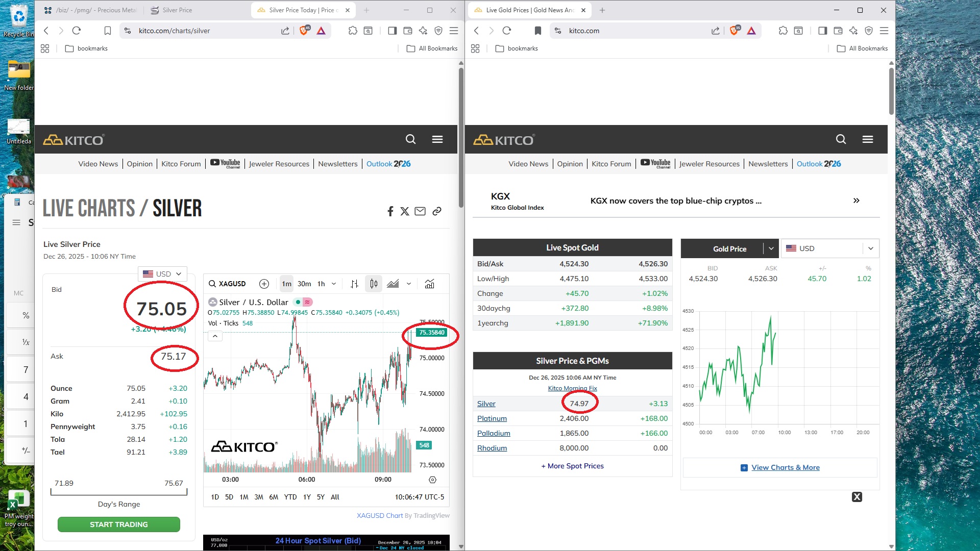The image size is (980, 551).
Task: Copy link with the chain icon
Action: click(x=437, y=211)
